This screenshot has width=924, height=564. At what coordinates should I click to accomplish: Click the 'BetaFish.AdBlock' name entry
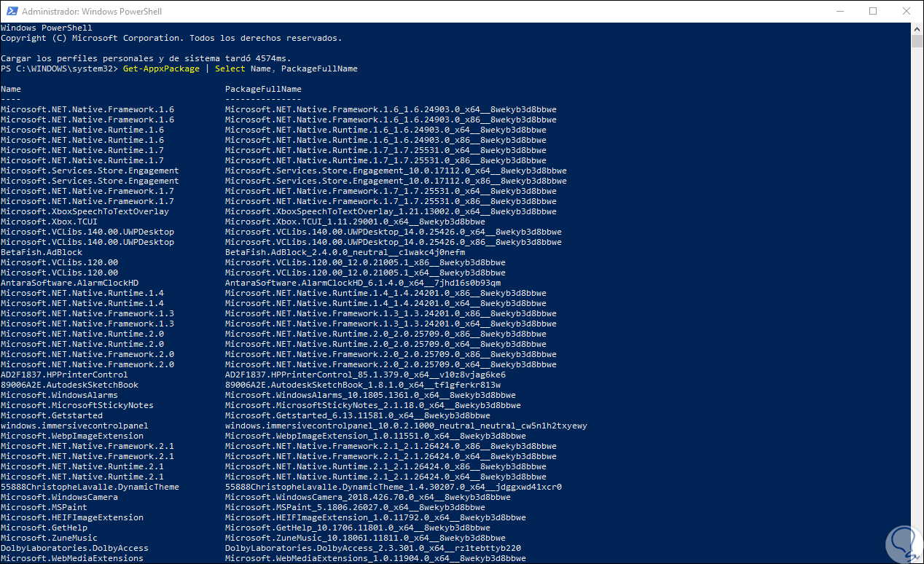click(x=42, y=252)
